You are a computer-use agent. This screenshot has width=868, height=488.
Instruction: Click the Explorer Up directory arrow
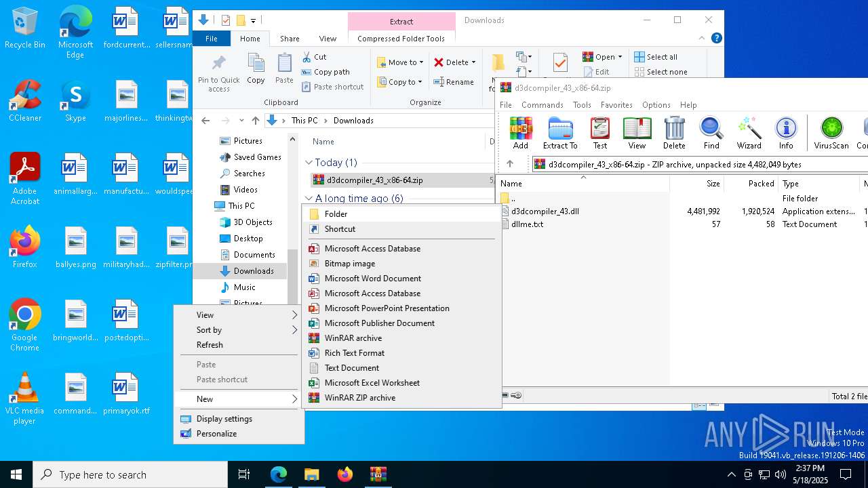255,121
